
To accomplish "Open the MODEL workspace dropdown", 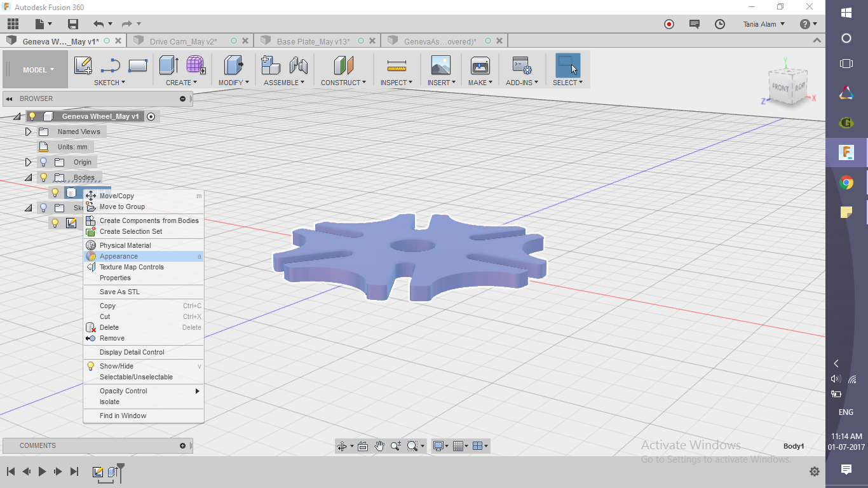I will (x=36, y=70).
